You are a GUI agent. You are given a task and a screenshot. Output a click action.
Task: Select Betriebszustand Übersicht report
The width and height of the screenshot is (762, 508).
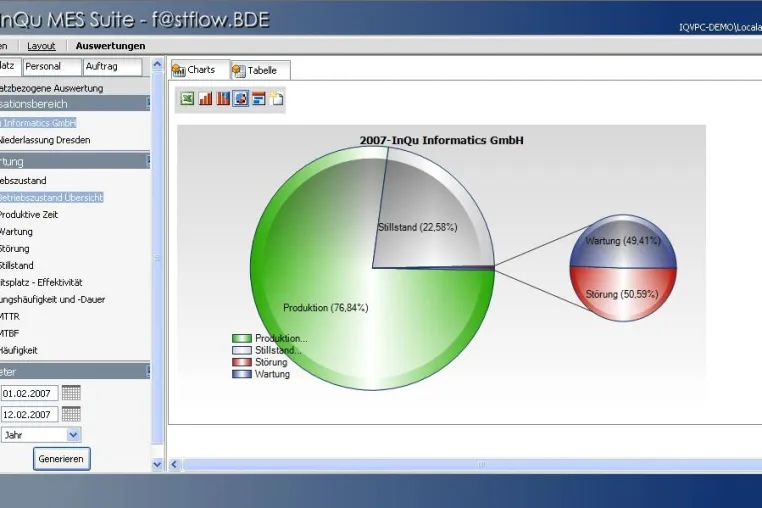pos(52,197)
